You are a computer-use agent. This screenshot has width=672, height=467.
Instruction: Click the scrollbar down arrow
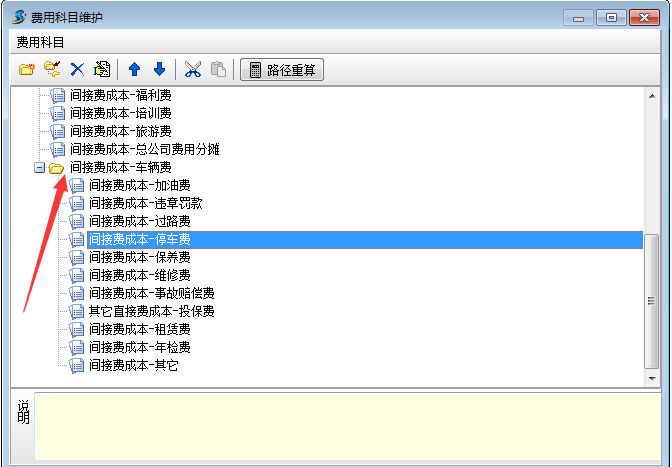652,379
